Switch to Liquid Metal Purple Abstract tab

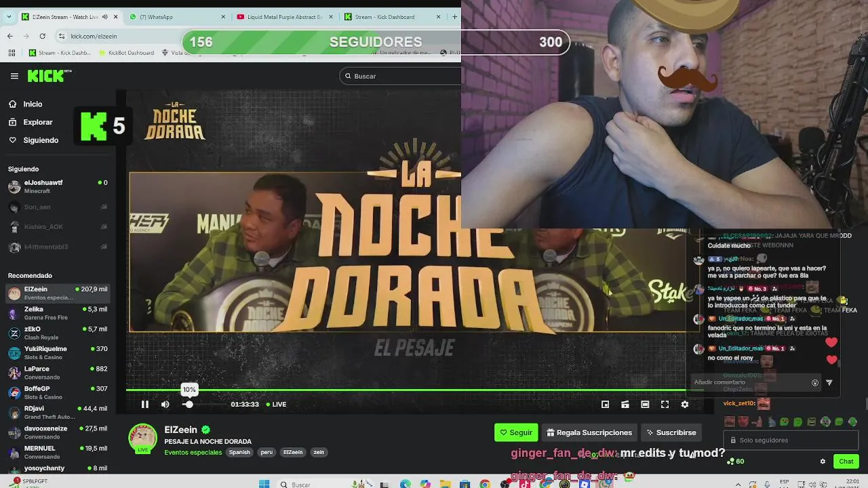click(x=283, y=17)
